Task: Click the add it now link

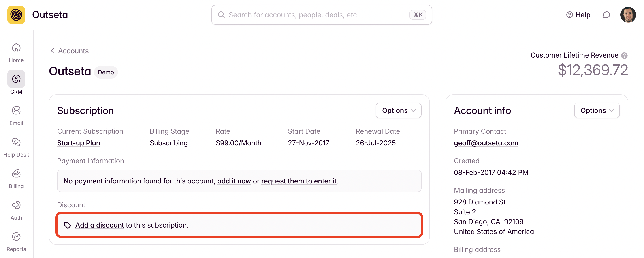Action: tap(234, 181)
